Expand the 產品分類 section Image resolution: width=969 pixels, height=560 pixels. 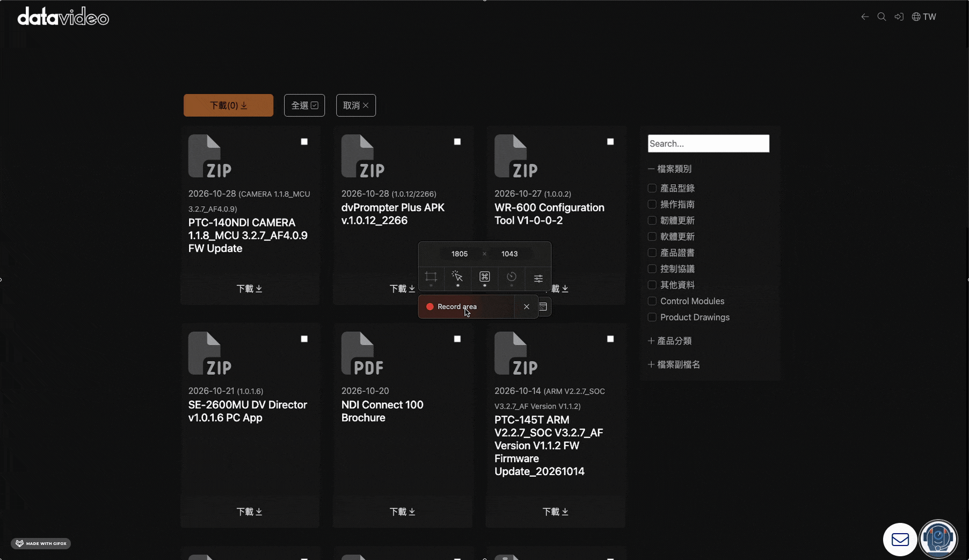(670, 341)
